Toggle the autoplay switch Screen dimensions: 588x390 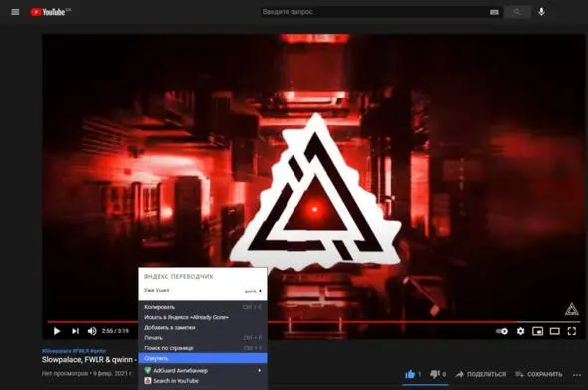click(502, 331)
